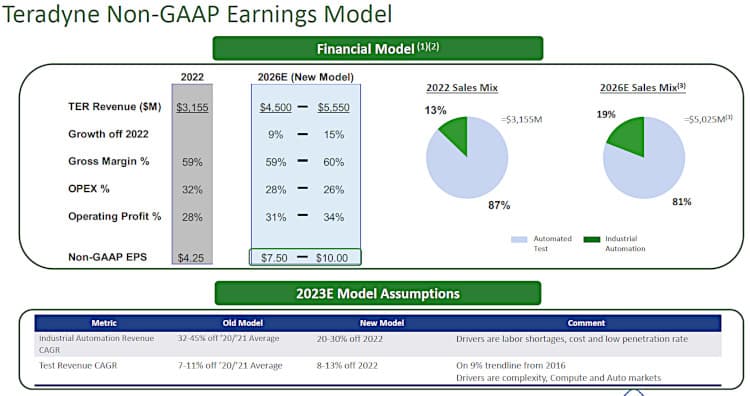Select the slide title 'Teradyne Non-GAAP Earnings Model'
This screenshot has width=750, height=396.
click(x=197, y=14)
